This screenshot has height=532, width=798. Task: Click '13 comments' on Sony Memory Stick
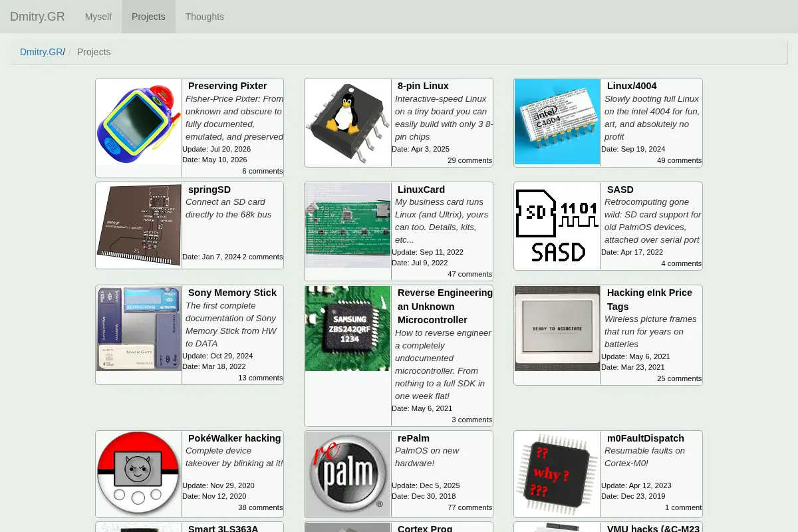pyautogui.click(x=261, y=378)
